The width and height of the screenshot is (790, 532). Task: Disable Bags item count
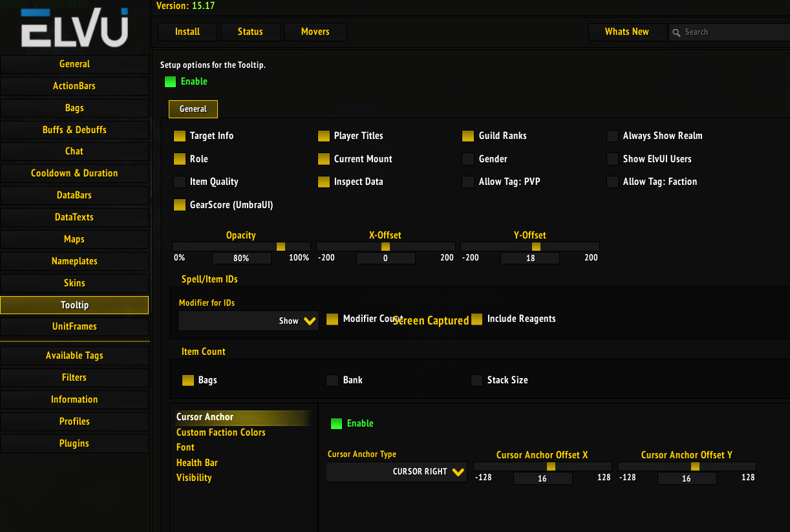pos(188,380)
